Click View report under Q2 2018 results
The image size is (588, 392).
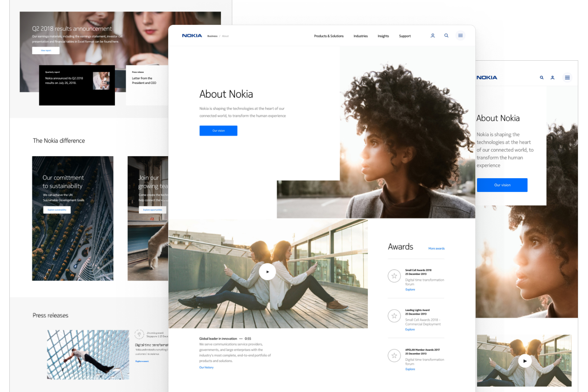(x=45, y=50)
